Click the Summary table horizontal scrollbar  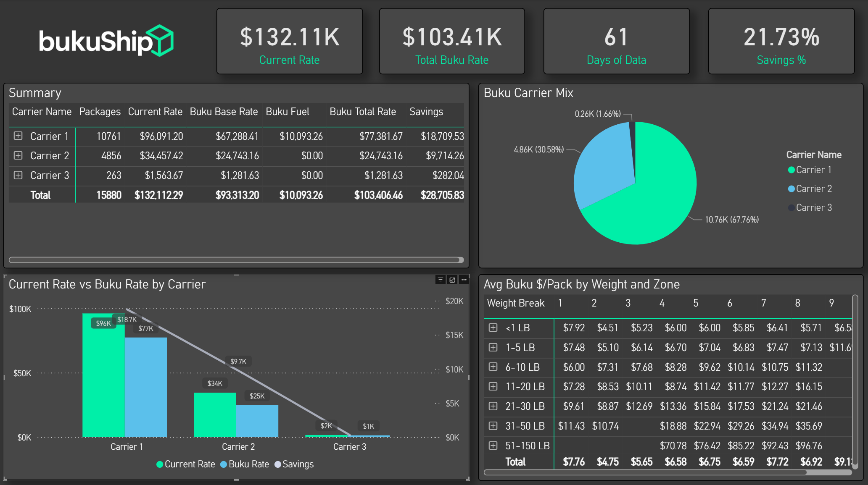click(235, 260)
